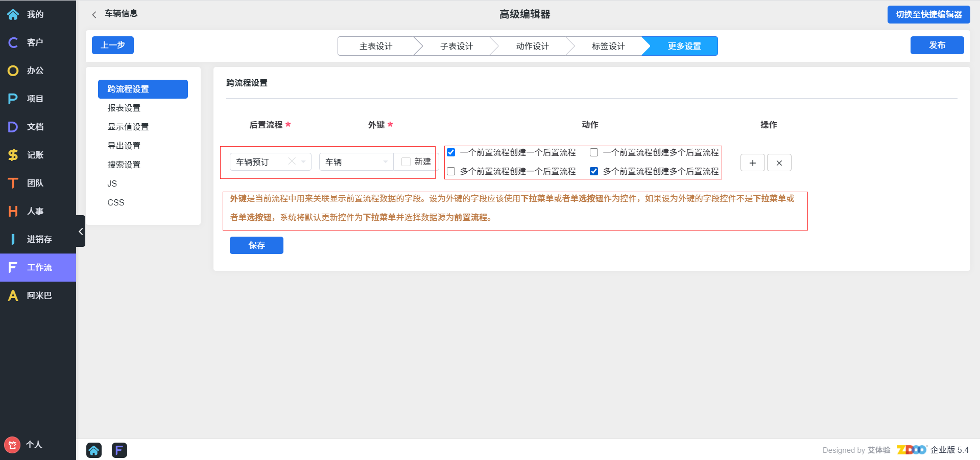The width and height of the screenshot is (980, 460).
Task: Go back using the arrow beside 车辆信息
Action: click(94, 15)
